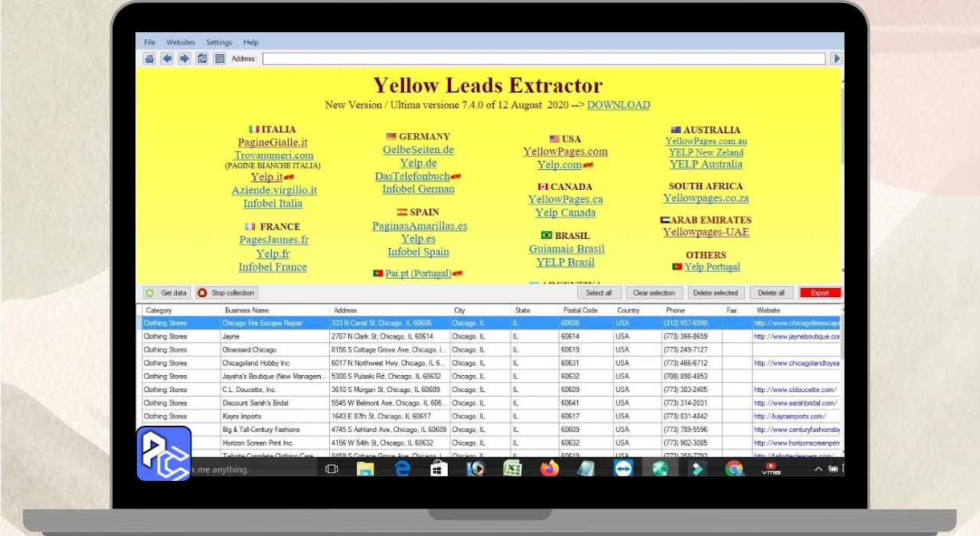This screenshot has height=536, width=980.
Task: Select the Chicago Fire Escape Repair row
Action: pyautogui.click(x=491, y=323)
